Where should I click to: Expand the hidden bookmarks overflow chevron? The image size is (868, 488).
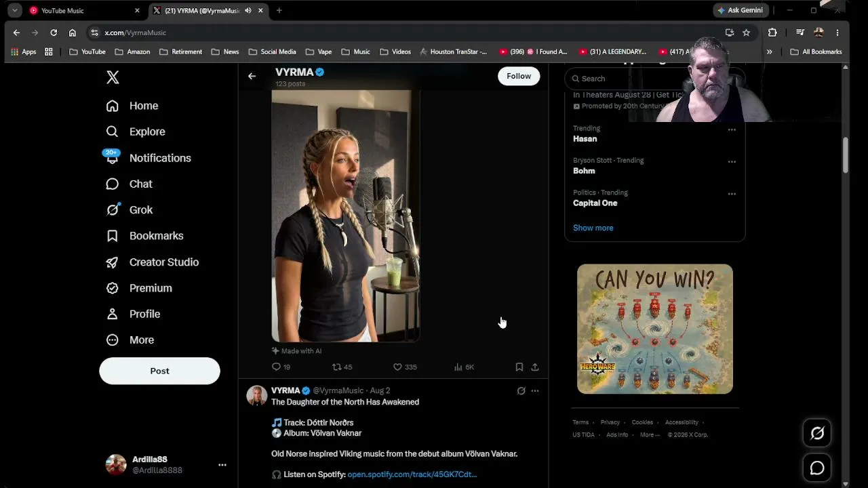click(x=769, y=52)
